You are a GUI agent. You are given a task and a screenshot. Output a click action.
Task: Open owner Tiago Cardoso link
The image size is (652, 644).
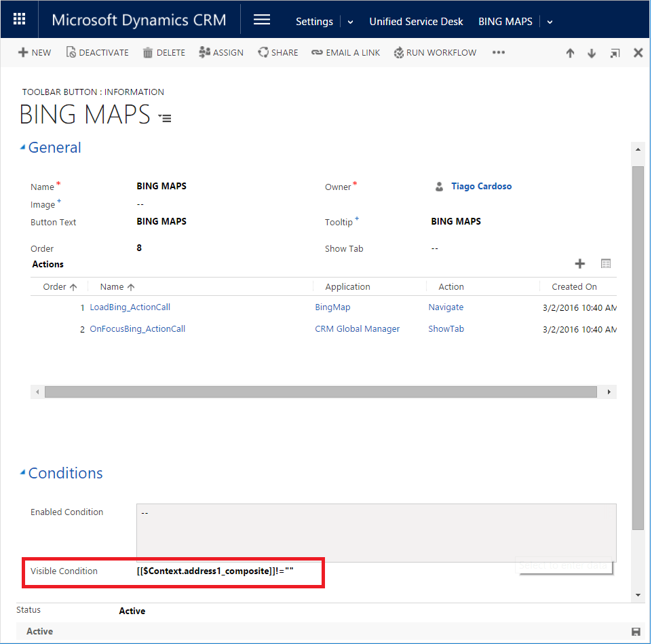point(481,186)
